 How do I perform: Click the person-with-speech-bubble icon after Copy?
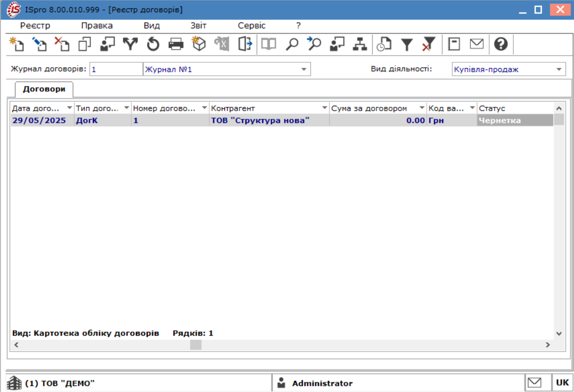(x=107, y=44)
